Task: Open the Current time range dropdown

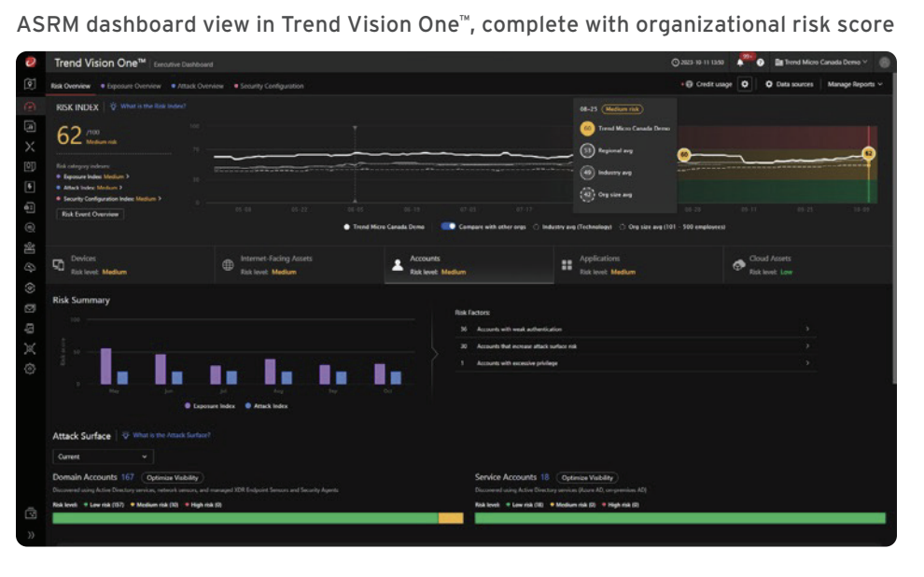Action: (x=103, y=457)
